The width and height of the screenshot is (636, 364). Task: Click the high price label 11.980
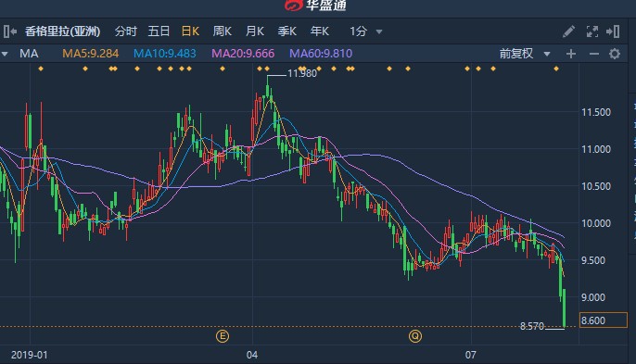pos(302,73)
